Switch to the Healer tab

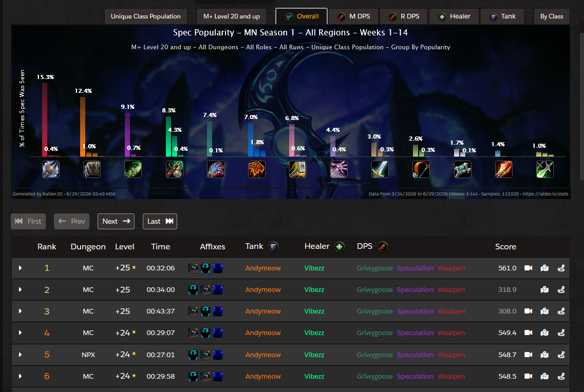tap(454, 16)
